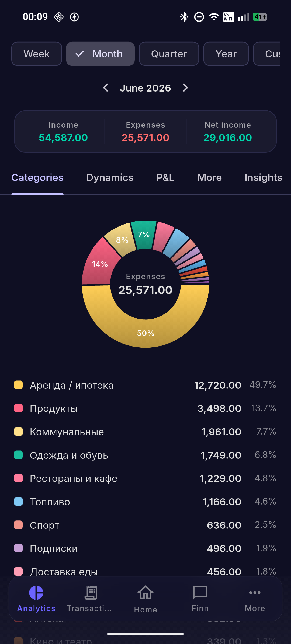Tap light blue swatch beside Топливо
The width and height of the screenshot is (291, 644).
tap(18, 502)
